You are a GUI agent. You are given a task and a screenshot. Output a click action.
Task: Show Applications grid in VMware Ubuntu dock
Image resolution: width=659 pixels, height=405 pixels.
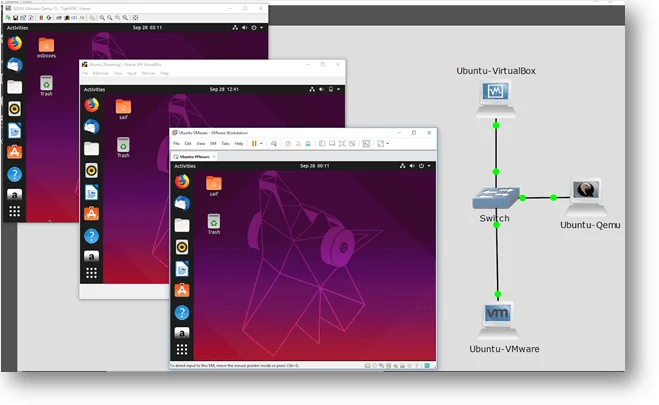tap(182, 350)
